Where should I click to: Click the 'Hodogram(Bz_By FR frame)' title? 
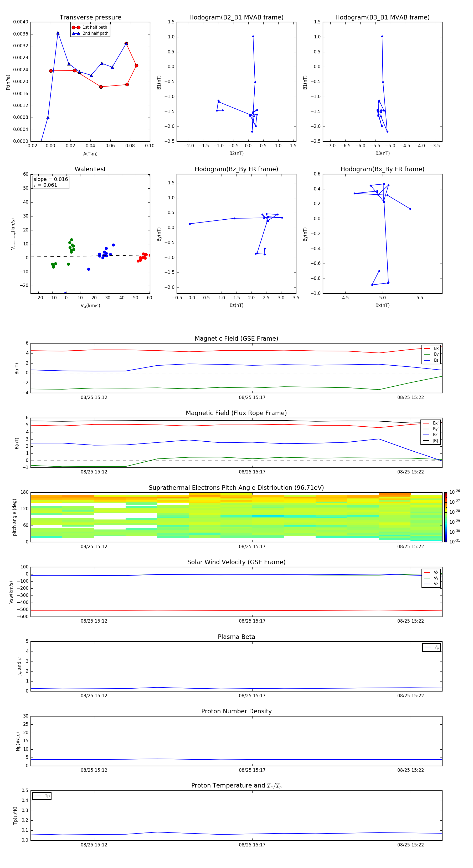[236, 169]
